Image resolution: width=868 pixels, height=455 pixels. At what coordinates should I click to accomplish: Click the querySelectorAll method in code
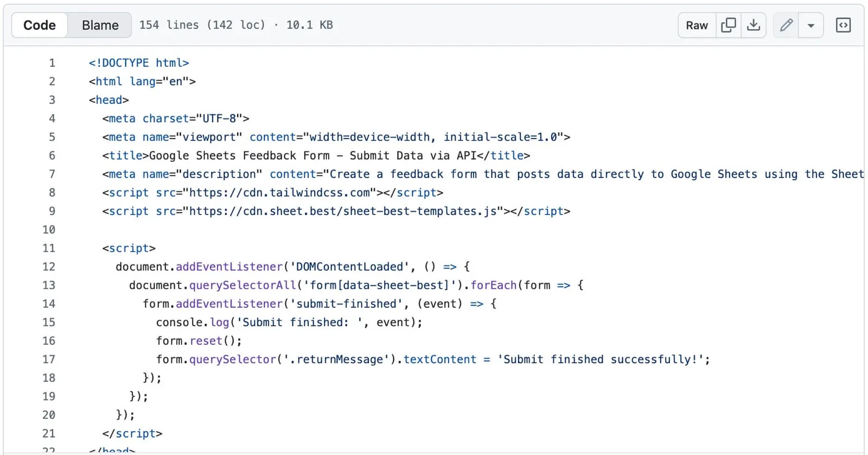tap(242, 285)
